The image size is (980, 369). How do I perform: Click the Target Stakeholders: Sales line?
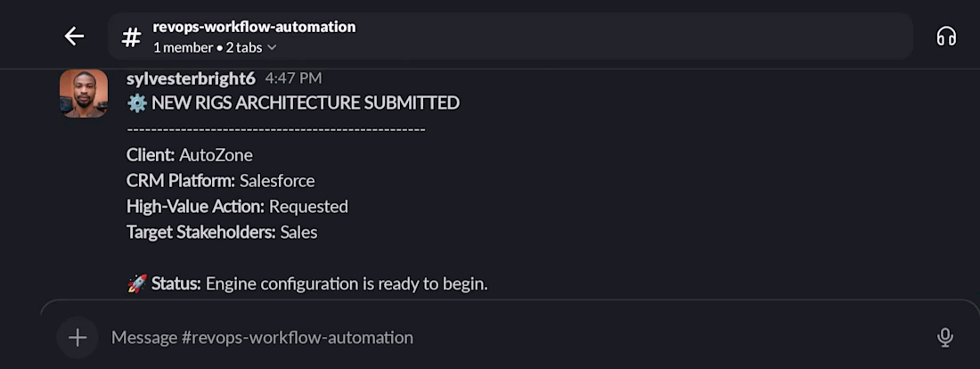(222, 232)
